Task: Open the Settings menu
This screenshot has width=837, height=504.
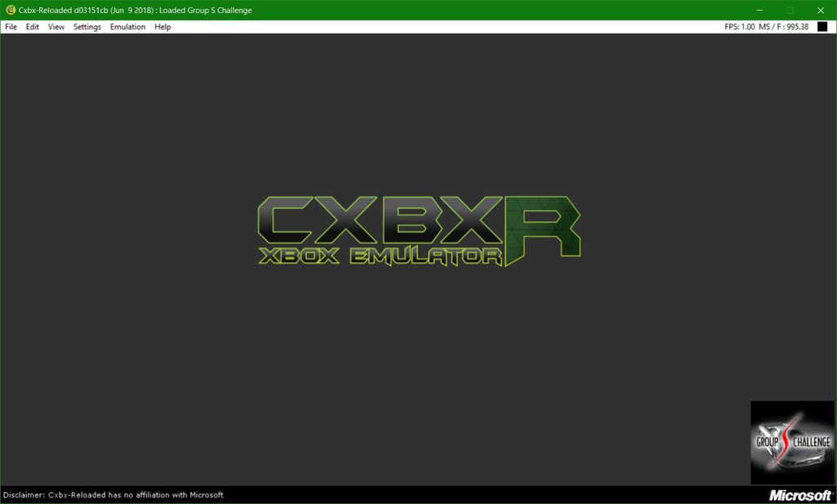Action: click(x=86, y=26)
